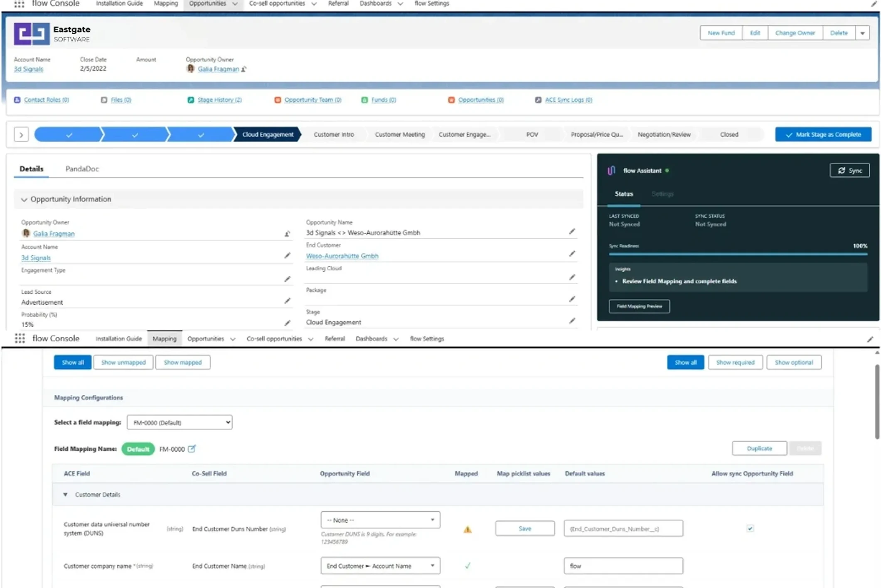Open the Contact Roles related list icon

tap(17, 100)
